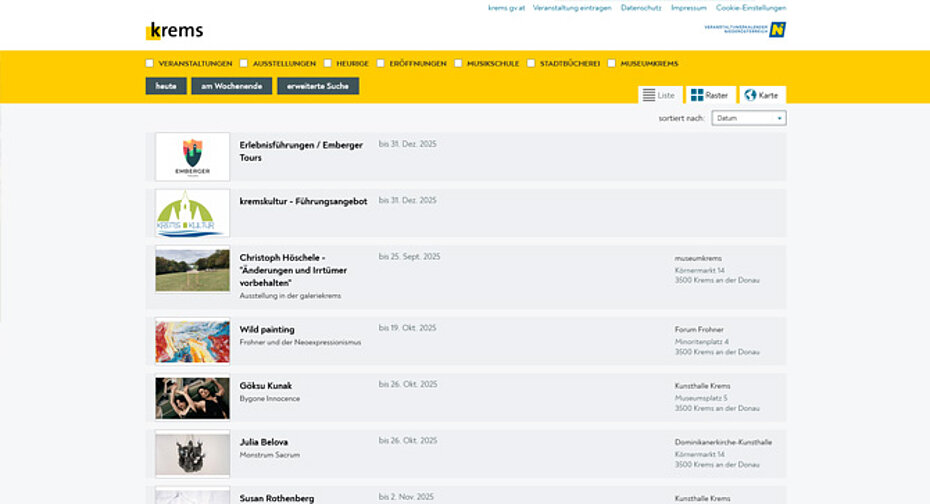Click the kremskultur logo image

tap(192, 213)
